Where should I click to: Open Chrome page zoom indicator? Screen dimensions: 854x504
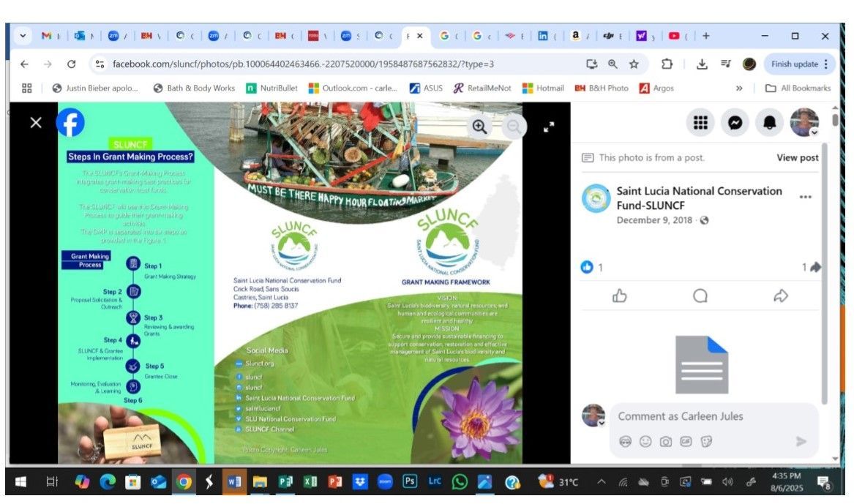pos(613,64)
